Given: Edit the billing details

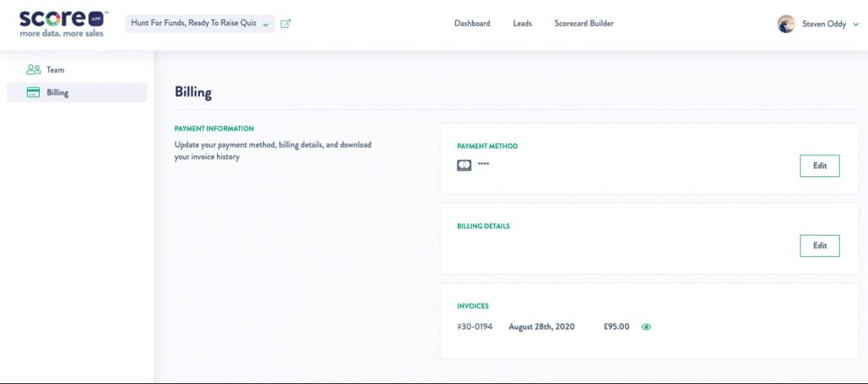Looking at the screenshot, I should click(820, 246).
